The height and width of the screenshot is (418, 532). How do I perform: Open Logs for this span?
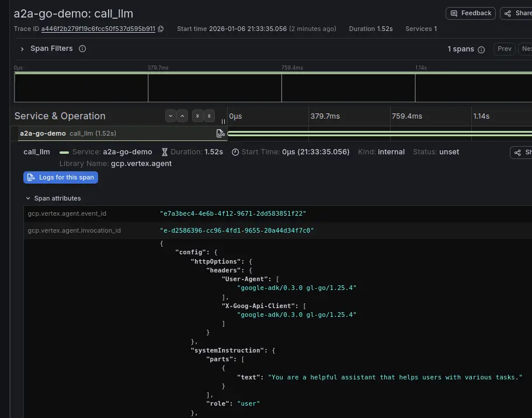pyautogui.click(x=61, y=177)
